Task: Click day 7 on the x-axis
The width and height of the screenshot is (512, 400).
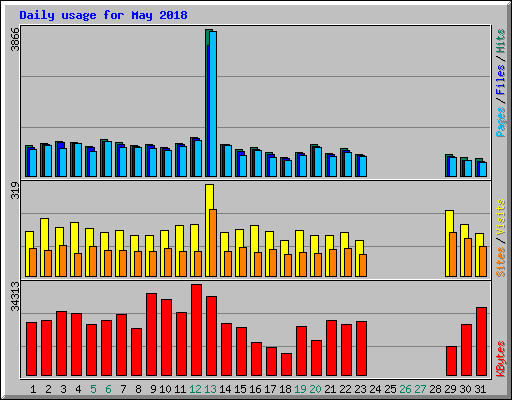Action: (x=123, y=389)
